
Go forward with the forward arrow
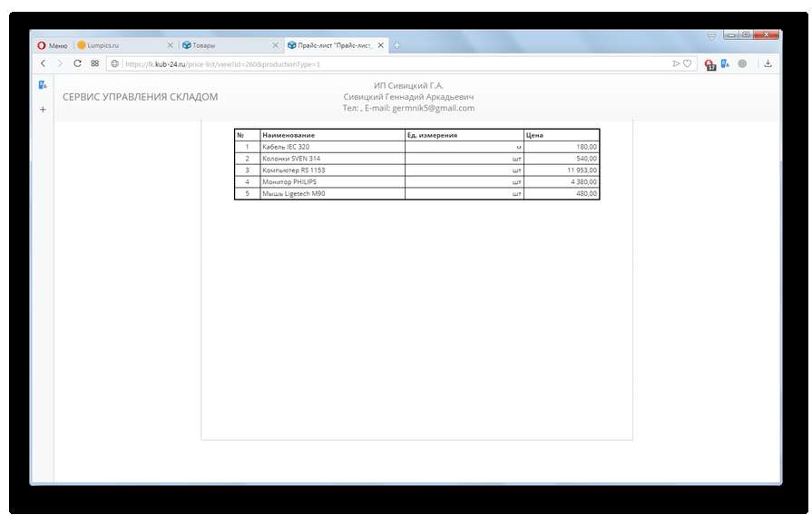click(x=60, y=63)
